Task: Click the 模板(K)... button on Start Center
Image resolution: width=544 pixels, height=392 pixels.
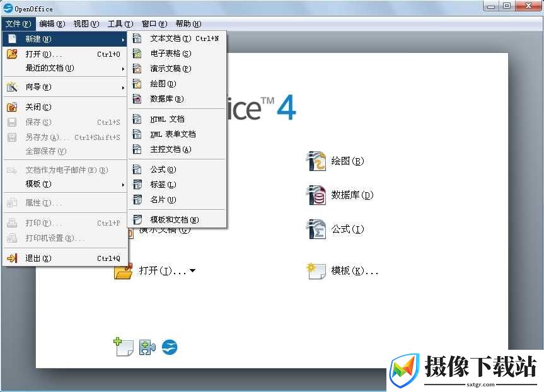Action: coord(343,270)
